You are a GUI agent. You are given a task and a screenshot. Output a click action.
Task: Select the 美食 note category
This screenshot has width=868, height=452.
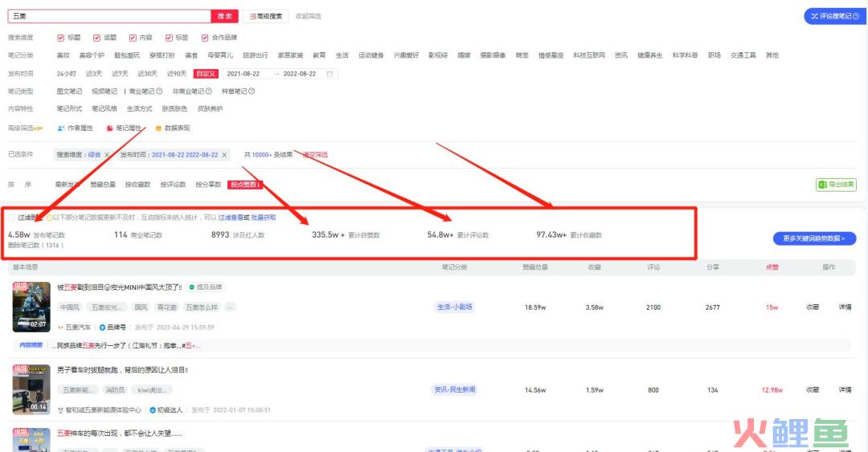191,55
